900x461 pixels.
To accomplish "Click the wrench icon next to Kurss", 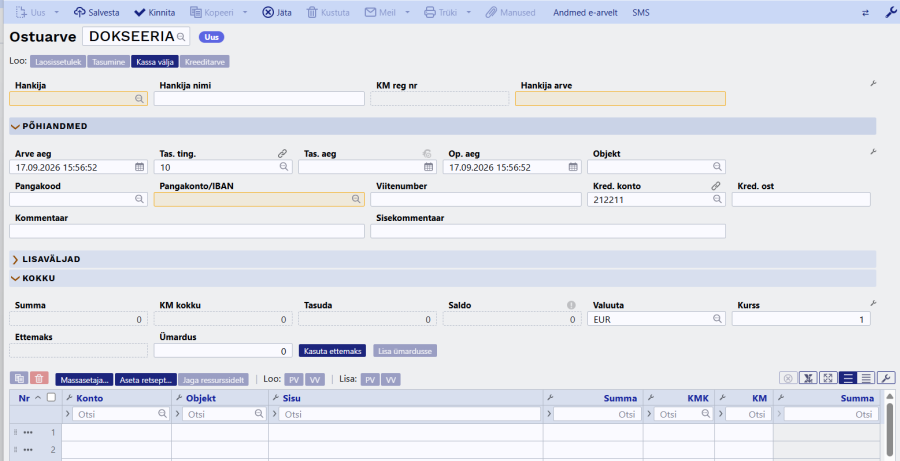I will (874, 303).
